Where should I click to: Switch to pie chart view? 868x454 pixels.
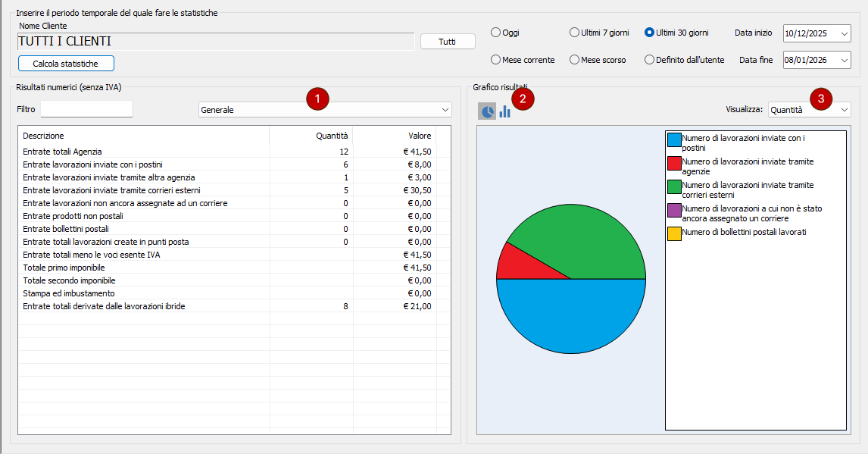[487, 111]
